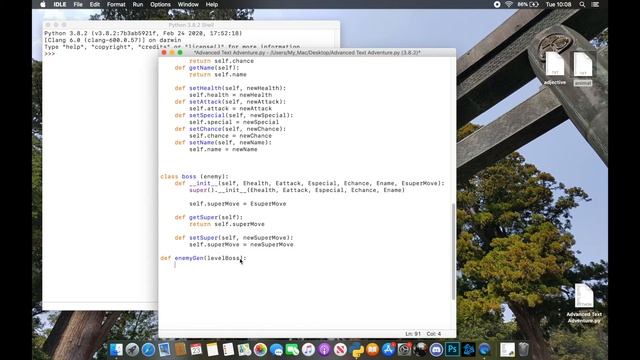The image size is (640, 360).
Task: Open Calendar icon in the dock
Action: coord(196,349)
